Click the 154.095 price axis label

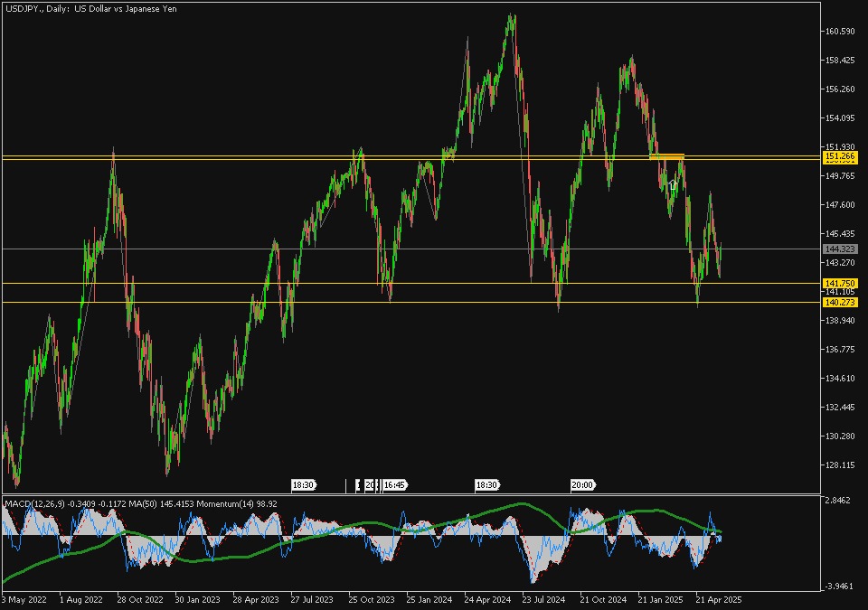coord(840,117)
